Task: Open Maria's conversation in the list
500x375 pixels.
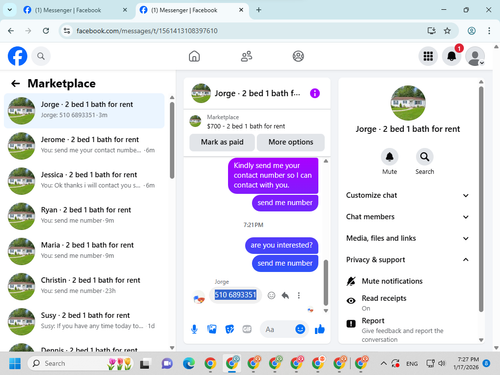Action: tap(84, 251)
